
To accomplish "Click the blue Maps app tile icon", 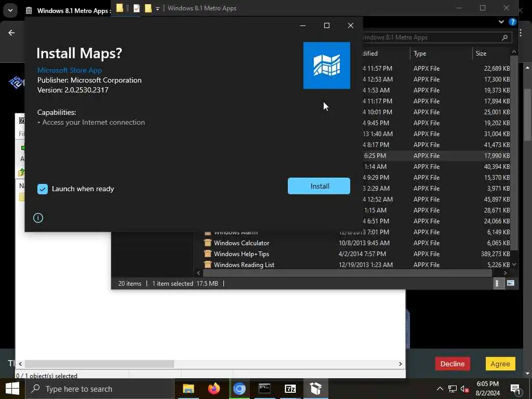I will (326, 65).
